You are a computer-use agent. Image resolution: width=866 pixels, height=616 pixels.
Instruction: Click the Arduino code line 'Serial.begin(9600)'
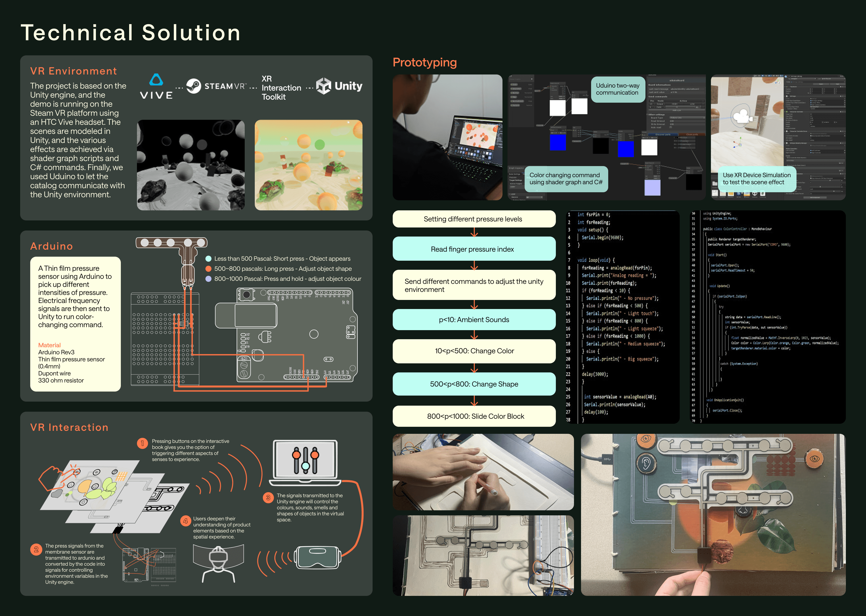click(x=602, y=238)
